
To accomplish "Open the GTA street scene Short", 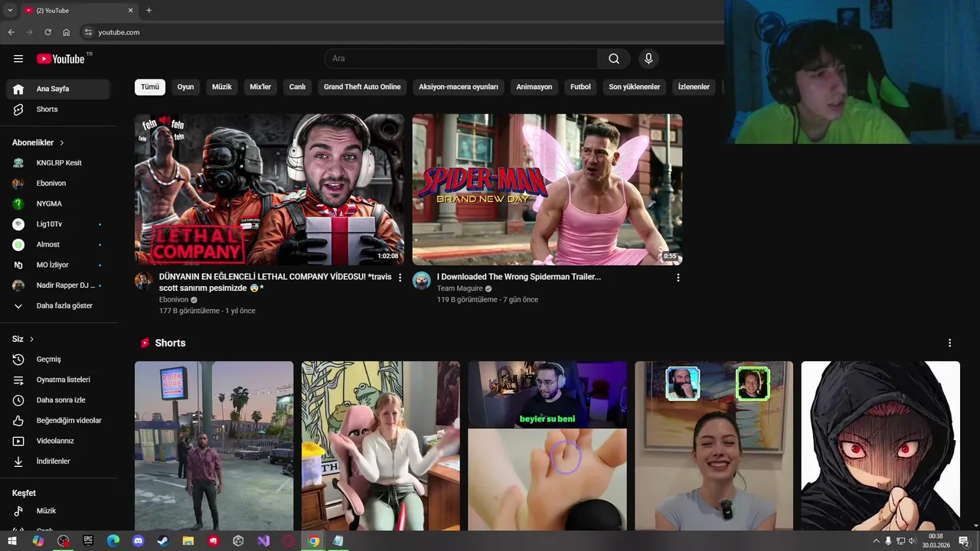I will pos(214,446).
